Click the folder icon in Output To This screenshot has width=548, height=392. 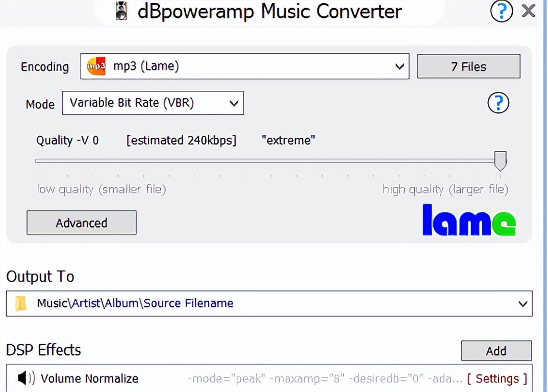[x=21, y=303]
